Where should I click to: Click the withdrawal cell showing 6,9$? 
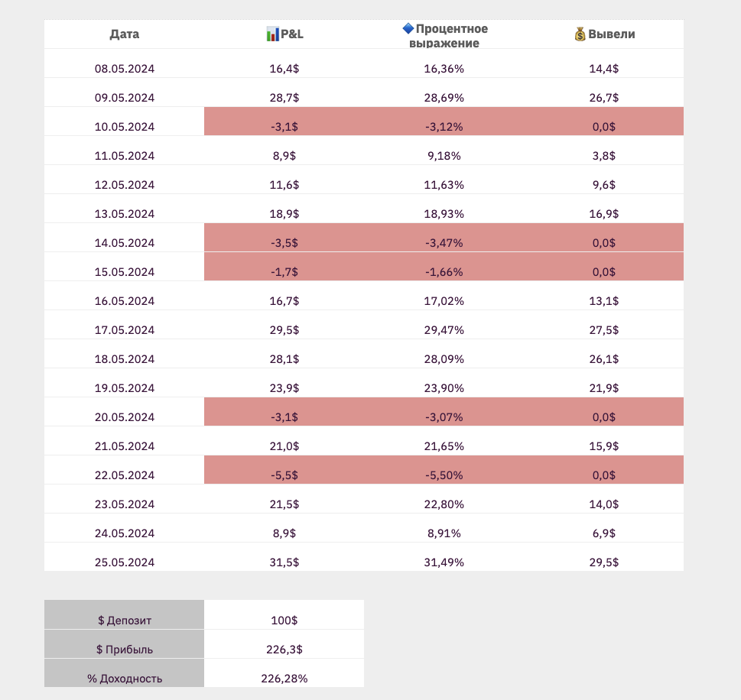pos(605,533)
